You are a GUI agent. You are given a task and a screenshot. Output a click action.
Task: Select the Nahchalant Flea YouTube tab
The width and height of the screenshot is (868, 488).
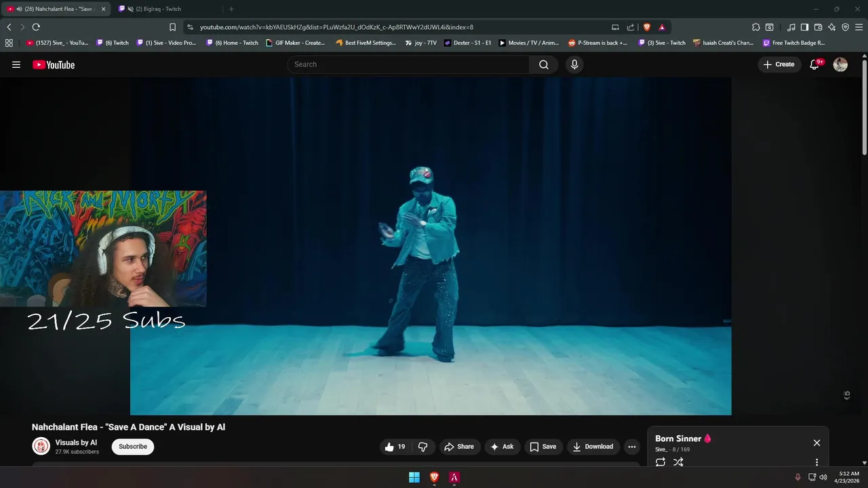point(57,9)
